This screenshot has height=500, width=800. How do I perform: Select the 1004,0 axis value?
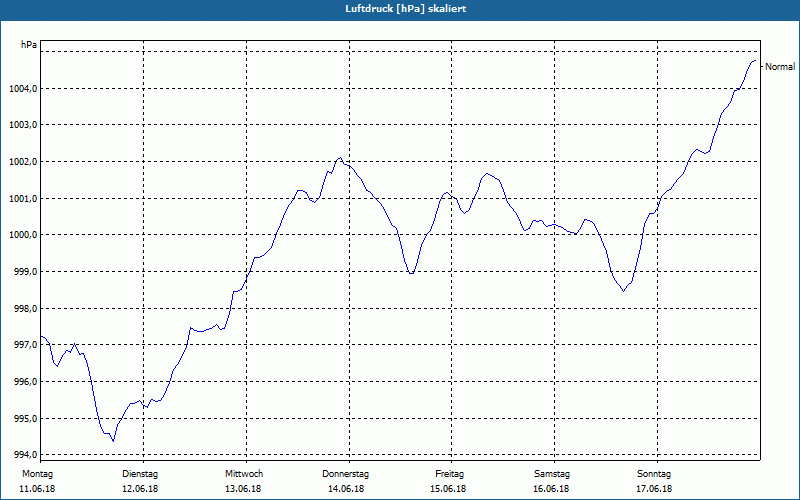22,89
